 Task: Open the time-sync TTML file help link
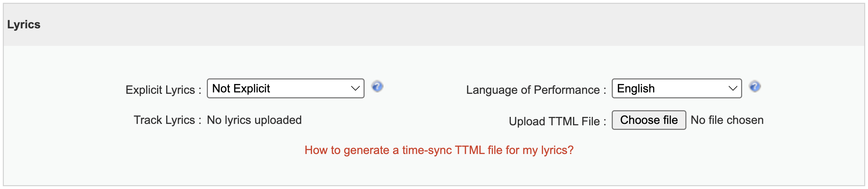[x=439, y=150]
